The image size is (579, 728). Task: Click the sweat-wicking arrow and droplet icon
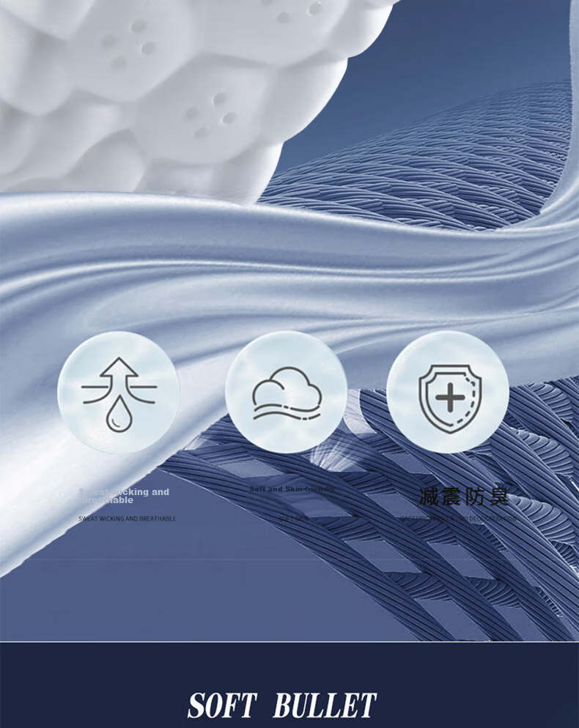click(119, 393)
